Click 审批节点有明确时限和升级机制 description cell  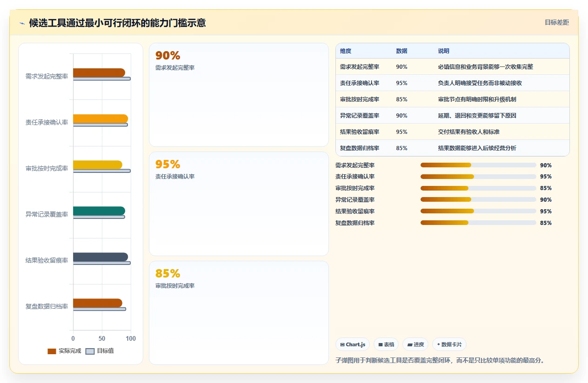[x=477, y=99]
